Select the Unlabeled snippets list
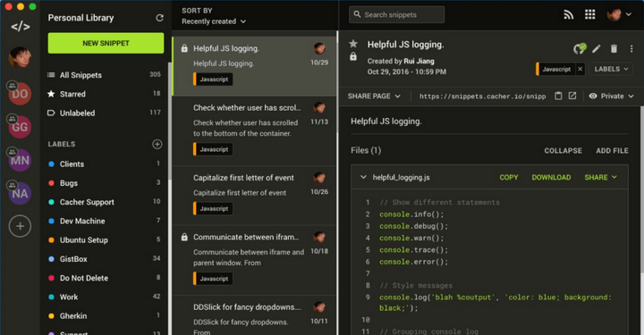The height and width of the screenshot is (335, 644). (x=105, y=113)
